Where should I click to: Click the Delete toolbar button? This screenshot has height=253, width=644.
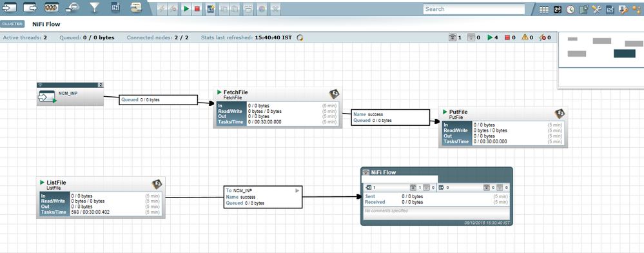pos(275,9)
